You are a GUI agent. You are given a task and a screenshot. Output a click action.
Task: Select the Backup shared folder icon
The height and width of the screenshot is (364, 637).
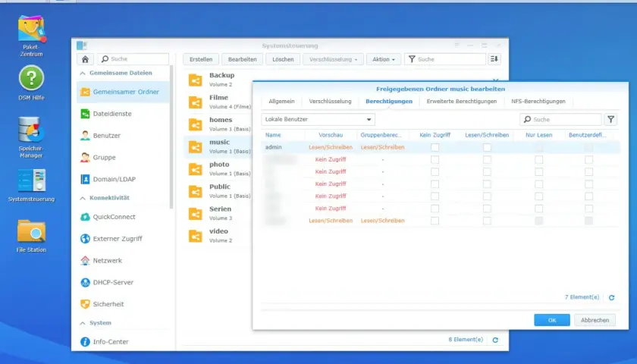(x=196, y=80)
